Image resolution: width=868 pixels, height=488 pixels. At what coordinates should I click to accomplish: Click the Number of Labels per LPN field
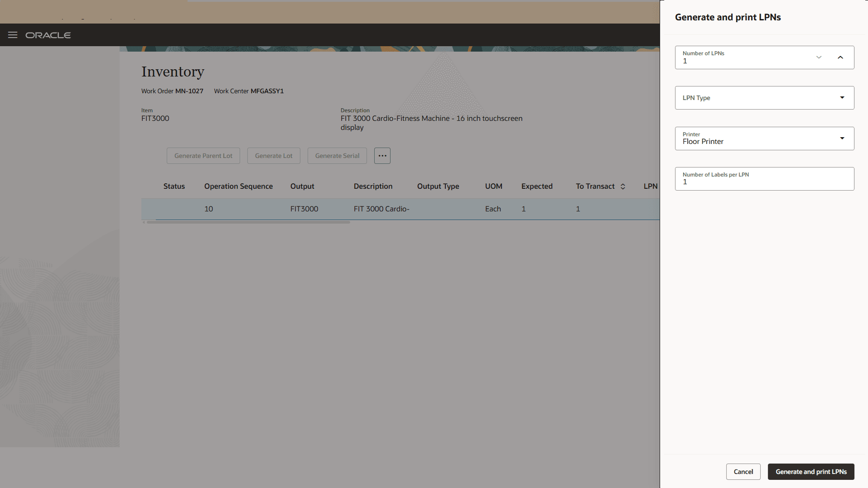tap(764, 179)
